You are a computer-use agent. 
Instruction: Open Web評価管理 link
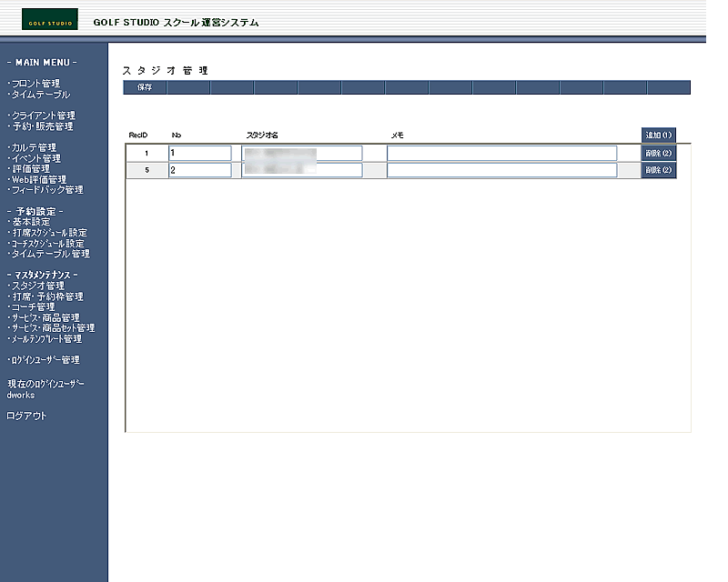point(39,180)
